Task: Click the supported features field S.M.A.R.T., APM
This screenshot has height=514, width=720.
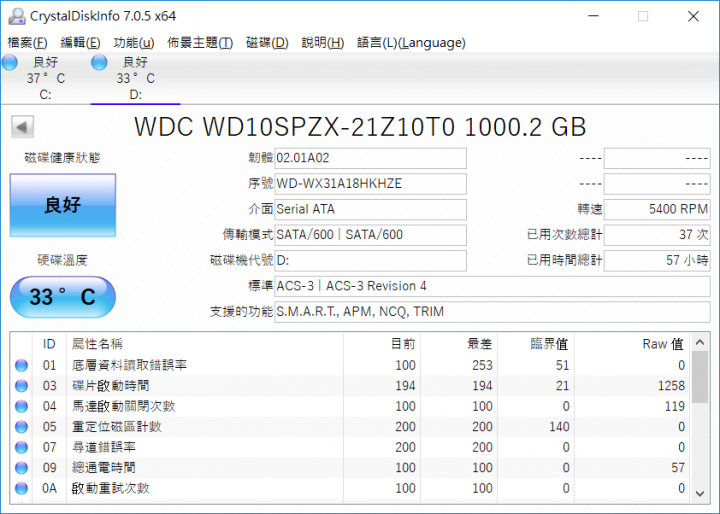Action: (x=492, y=312)
